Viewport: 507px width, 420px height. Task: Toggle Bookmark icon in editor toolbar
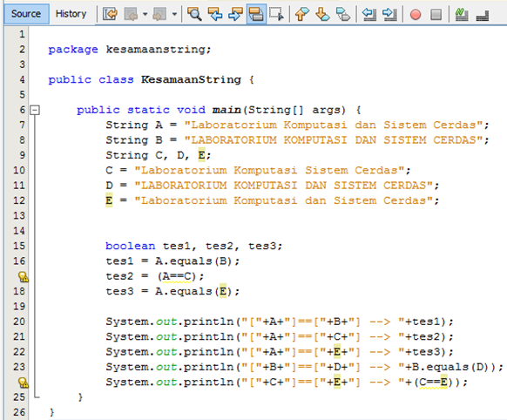tap(343, 14)
